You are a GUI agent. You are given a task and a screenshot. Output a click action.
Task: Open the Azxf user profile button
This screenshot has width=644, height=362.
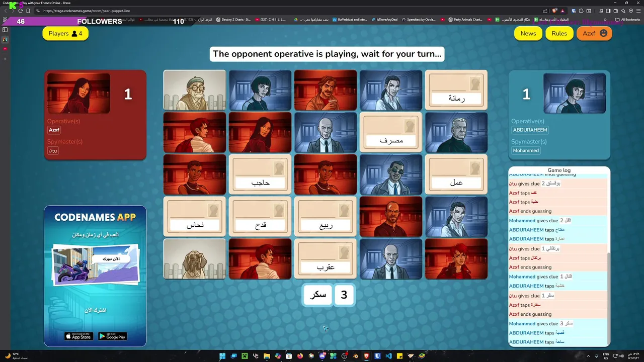594,33
